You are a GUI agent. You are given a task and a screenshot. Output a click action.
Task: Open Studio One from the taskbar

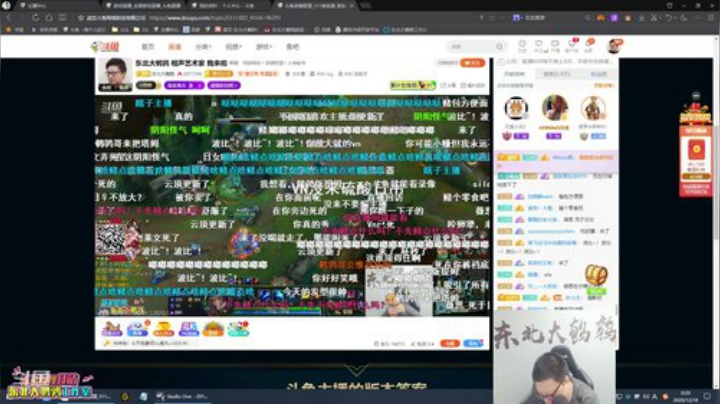181,396
